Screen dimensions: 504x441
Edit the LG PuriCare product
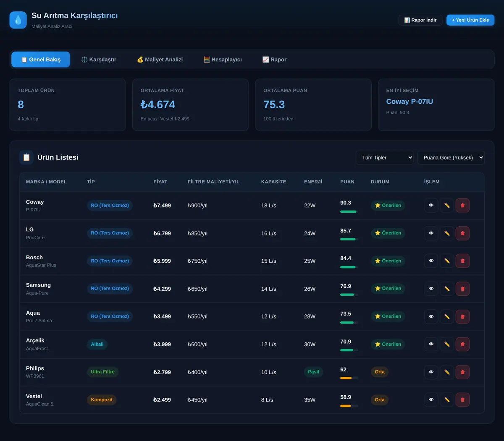coord(447,233)
